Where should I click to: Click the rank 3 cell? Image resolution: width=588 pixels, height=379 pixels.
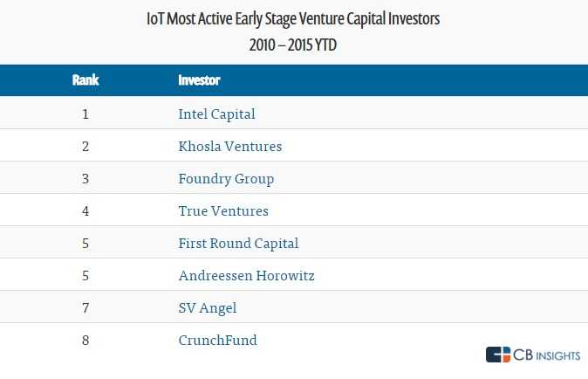click(85, 178)
